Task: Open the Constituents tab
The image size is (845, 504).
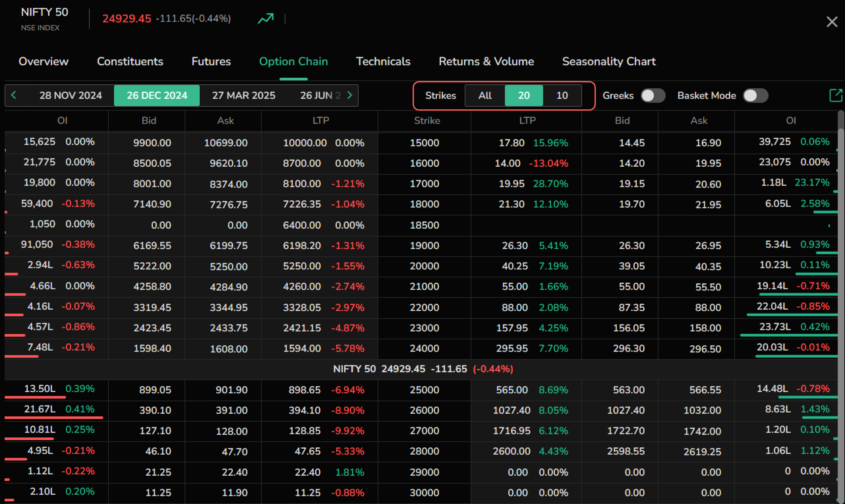Action: 130,62
